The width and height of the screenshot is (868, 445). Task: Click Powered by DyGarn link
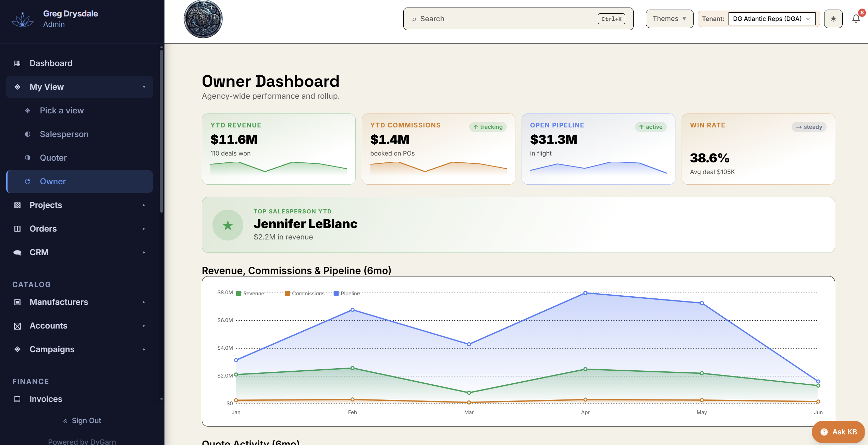82,442
